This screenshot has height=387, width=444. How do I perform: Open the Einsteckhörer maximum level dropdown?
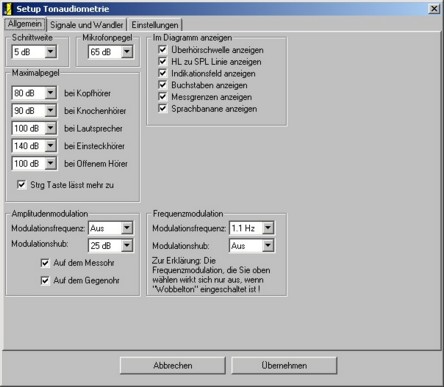pos(51,146)
